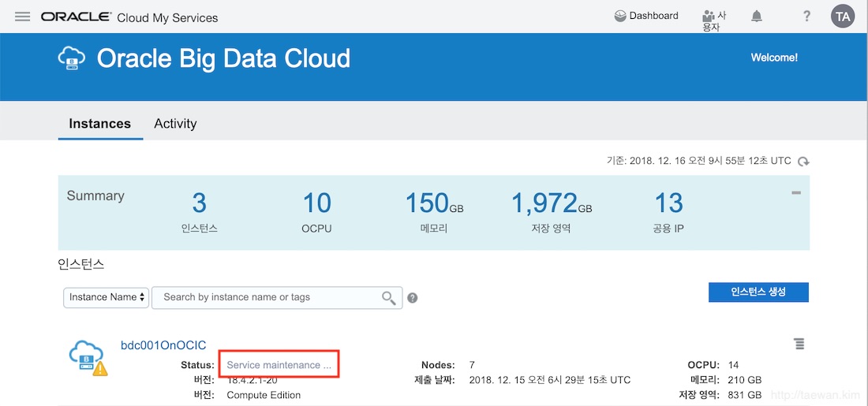
Task: Click the 기준 timestamp text
Action: click(x=699, y=161)
